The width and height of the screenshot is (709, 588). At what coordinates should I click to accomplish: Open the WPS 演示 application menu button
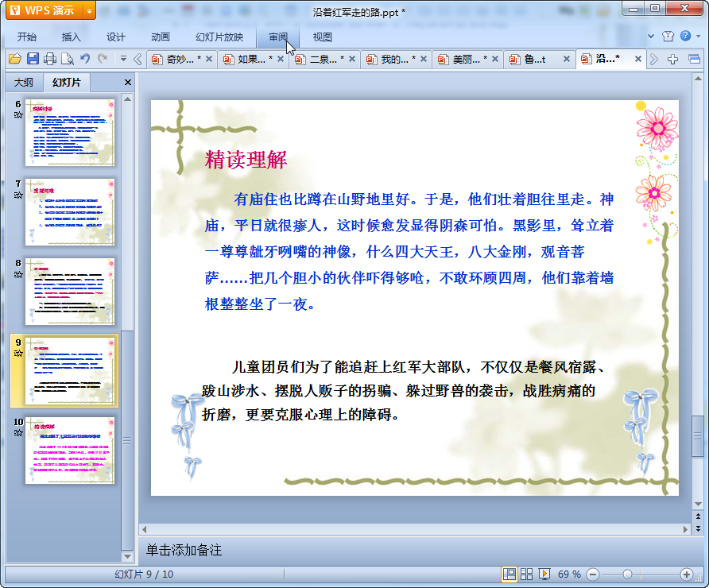click(x=45, y=10)
